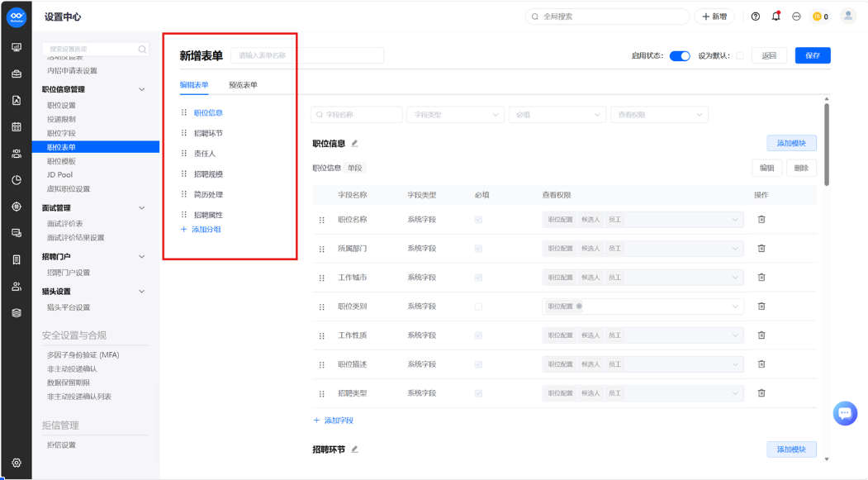Expand the 查看权限 filter dropdown
Image resolution: width=868 pixels, height=480 pixels.
pyautogui.click(x=659, y=115)
